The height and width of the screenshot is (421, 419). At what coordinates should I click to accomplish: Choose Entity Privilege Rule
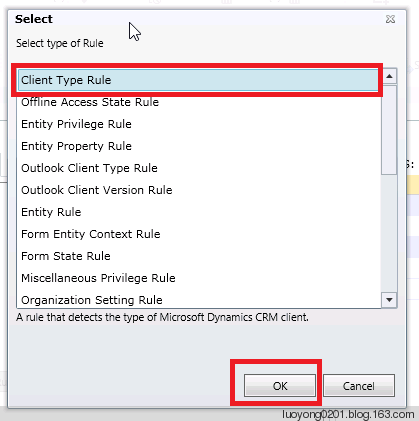(199, 124)
